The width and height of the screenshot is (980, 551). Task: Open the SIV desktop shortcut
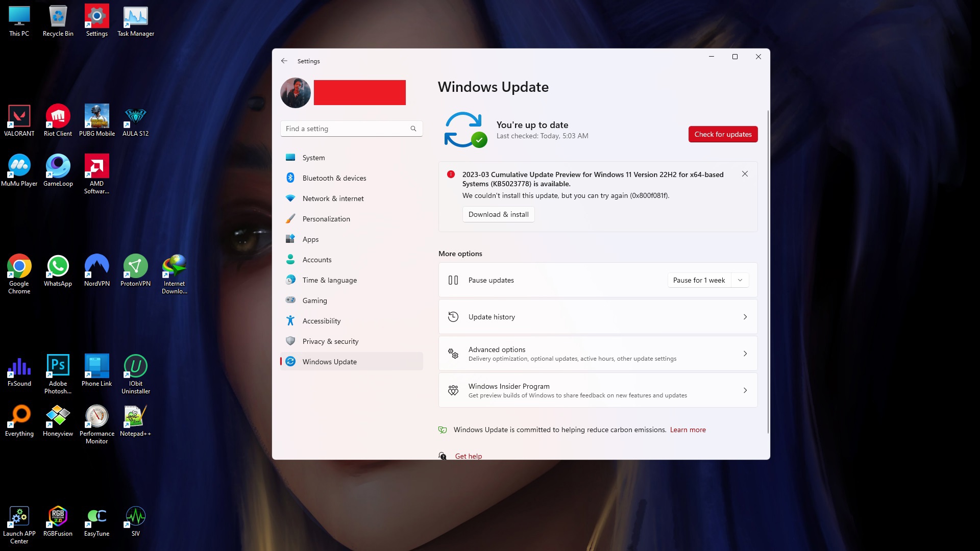tap(136, 521)
